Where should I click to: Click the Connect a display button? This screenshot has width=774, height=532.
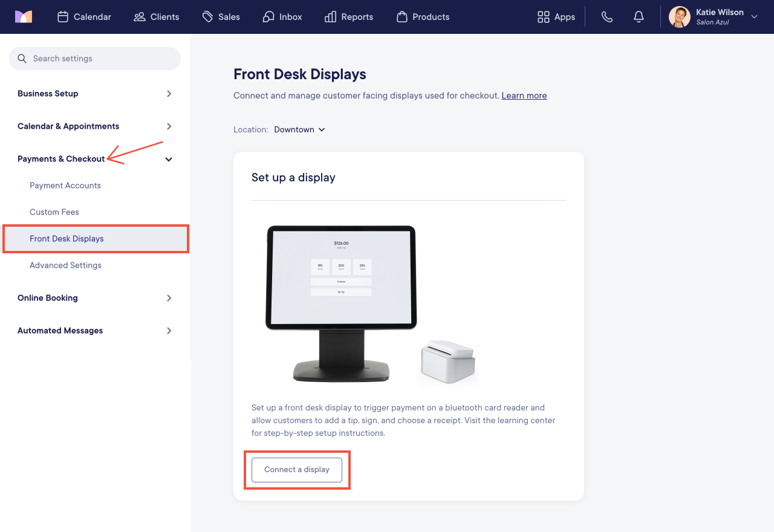pos(297,470)
